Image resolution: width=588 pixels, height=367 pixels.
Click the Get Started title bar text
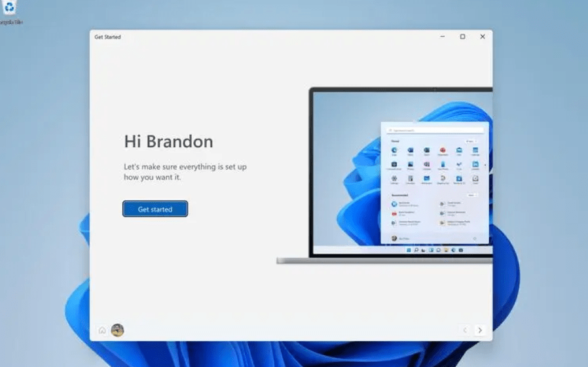click(107, 37)
